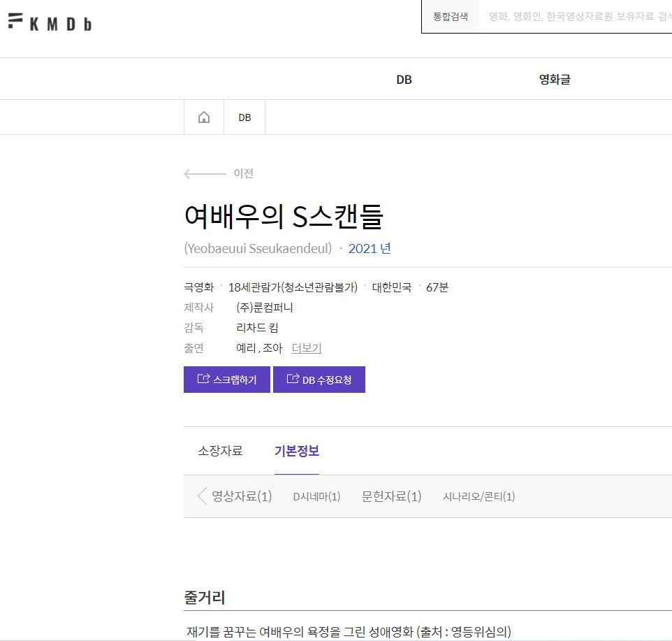The image size is (672, 641).
Task: Open cast member 조아
Action: pyautogui.click(x=272, y=347)
